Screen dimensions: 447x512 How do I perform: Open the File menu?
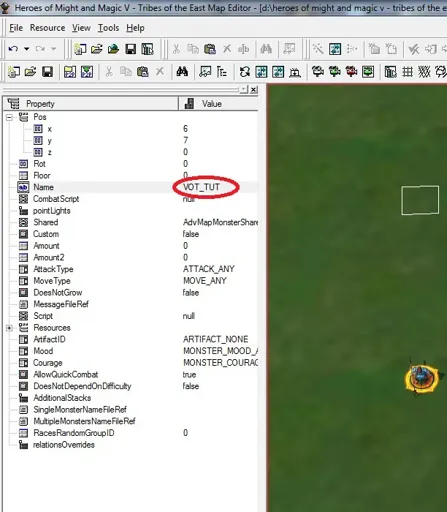(x=16, y=28)
